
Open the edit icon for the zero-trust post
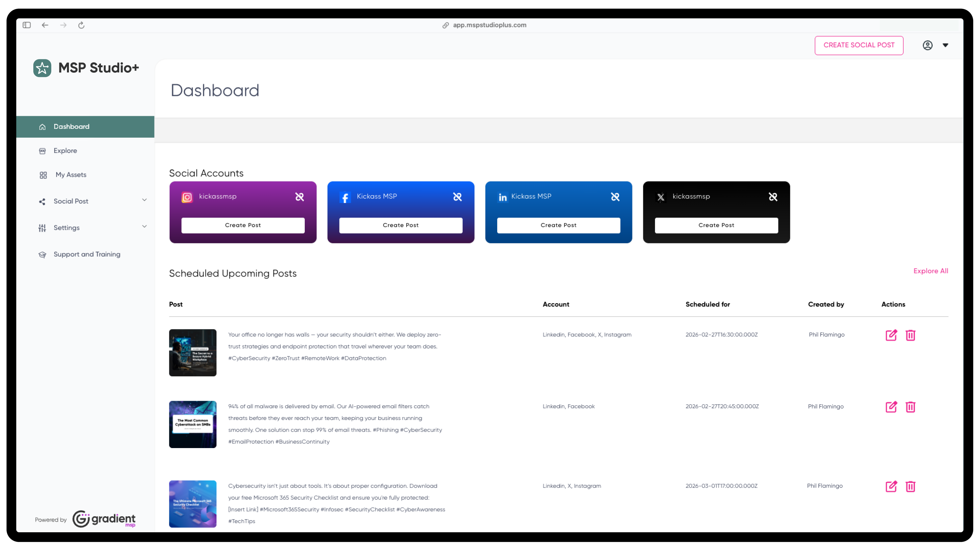pyautogui.click(x=891, y=335)
